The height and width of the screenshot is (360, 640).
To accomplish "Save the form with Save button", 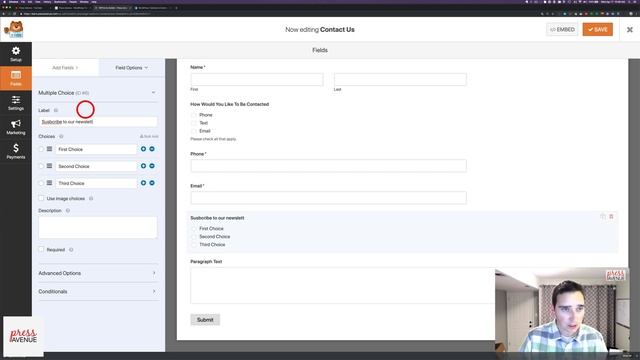I will tap(598, 29).
